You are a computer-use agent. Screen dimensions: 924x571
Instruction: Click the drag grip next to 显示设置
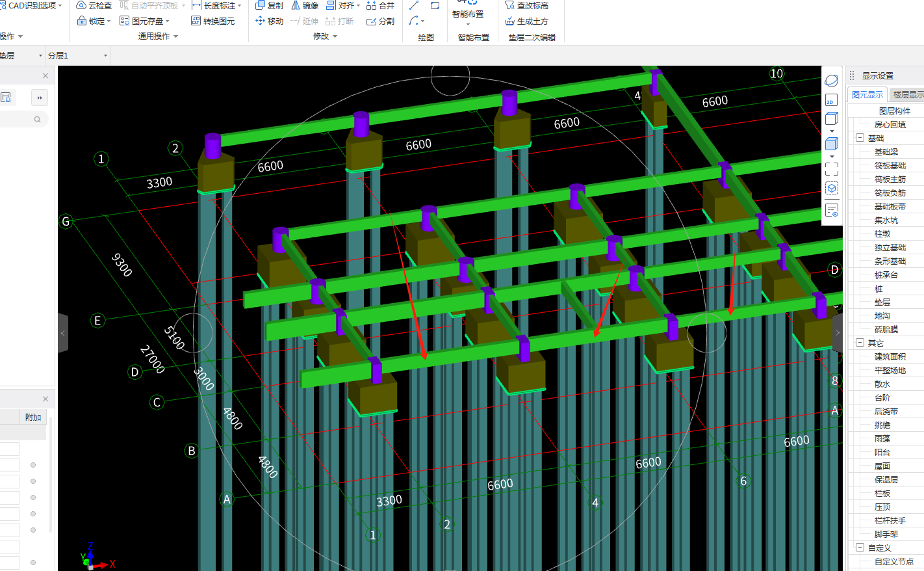[852, 75]
